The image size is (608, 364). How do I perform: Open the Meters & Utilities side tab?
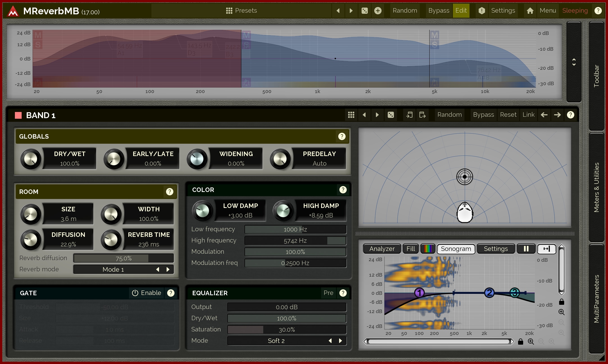(x=596, y=187)
